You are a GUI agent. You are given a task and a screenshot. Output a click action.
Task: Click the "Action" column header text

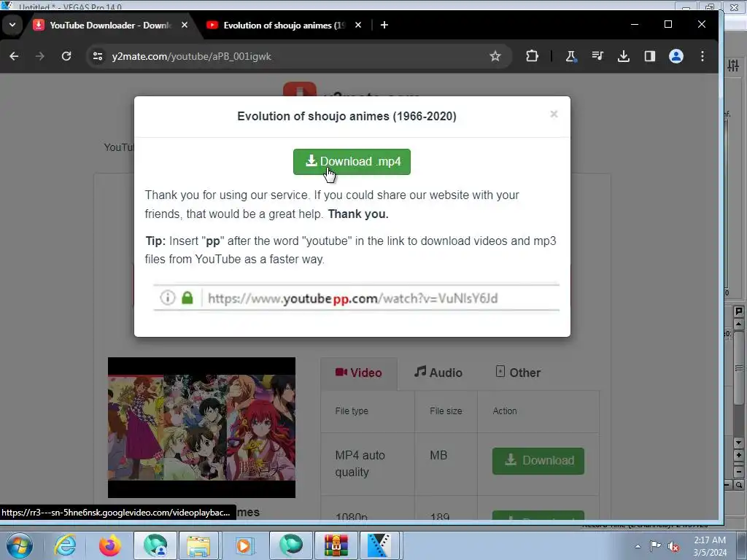tap(505, 411)
